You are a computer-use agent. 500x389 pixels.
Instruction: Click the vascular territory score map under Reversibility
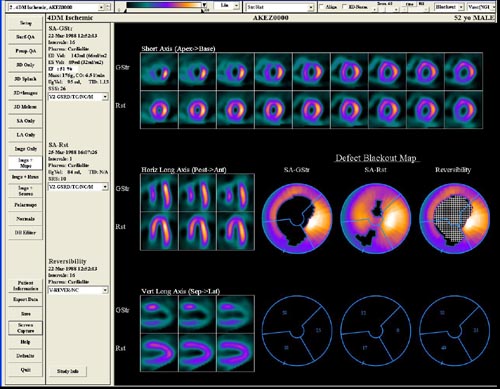(x=454, y=331)
